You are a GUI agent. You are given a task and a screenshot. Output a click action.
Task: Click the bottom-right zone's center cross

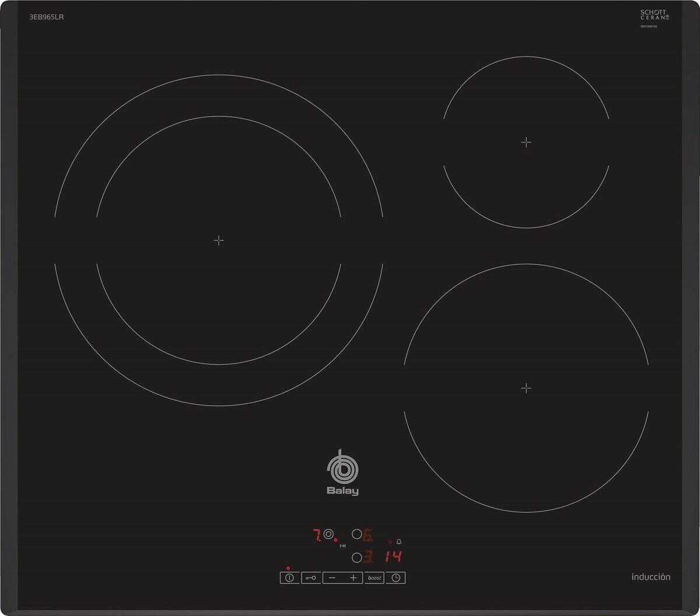click(x=526, y=388)
